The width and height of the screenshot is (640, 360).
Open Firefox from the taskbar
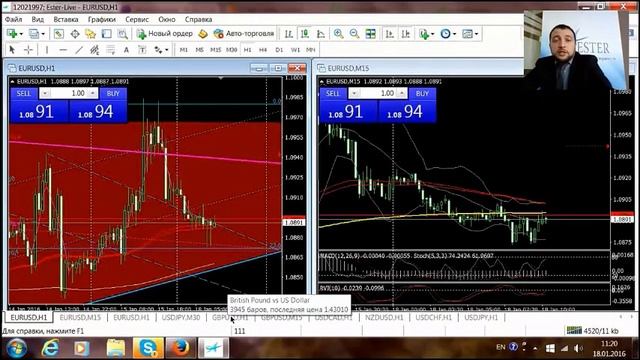click(180, 348)
